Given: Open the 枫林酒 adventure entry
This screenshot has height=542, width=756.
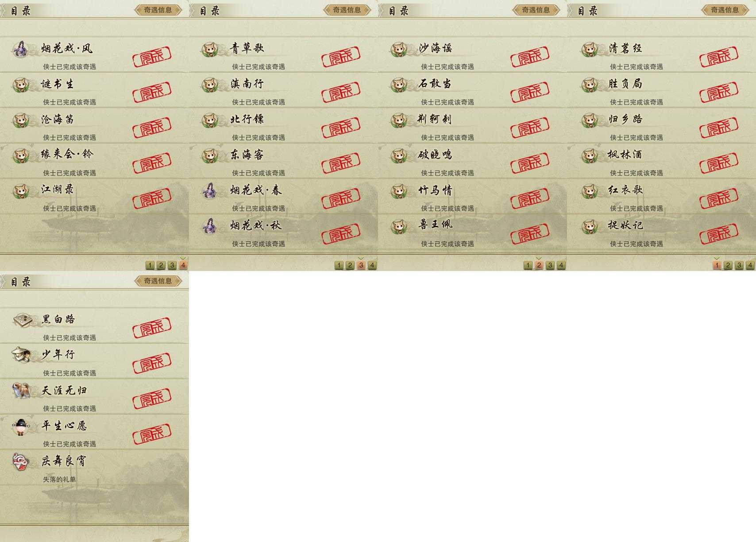Looking at the screenshot, I should click(661, 161).
